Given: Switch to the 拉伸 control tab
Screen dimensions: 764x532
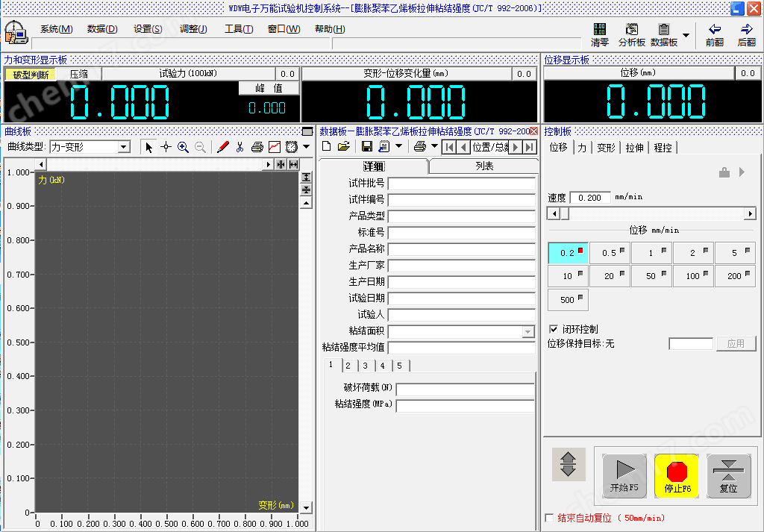Looking at the screenshot, I should (x=634, y=148).
